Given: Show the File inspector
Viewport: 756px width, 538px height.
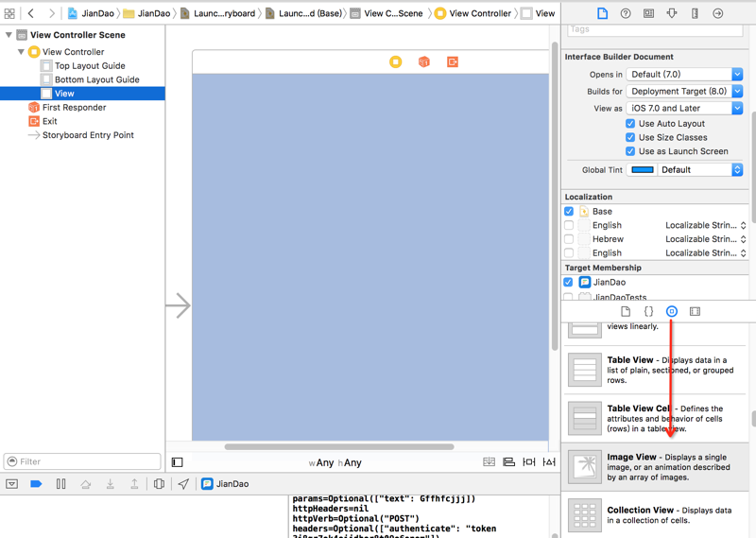Looking at the screenshot, I should [602, 13].
